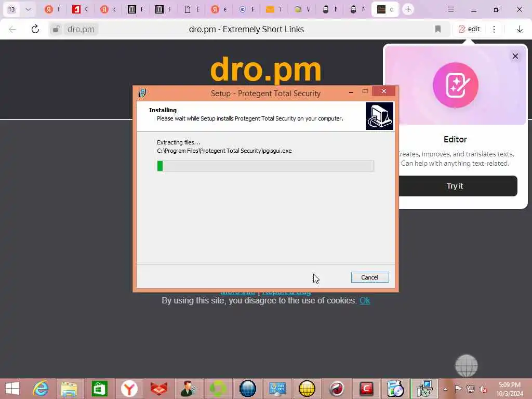Open the yellow globe app in taskbar
The height and width of the screenshot is (399, 532).
tap(307, 389)
